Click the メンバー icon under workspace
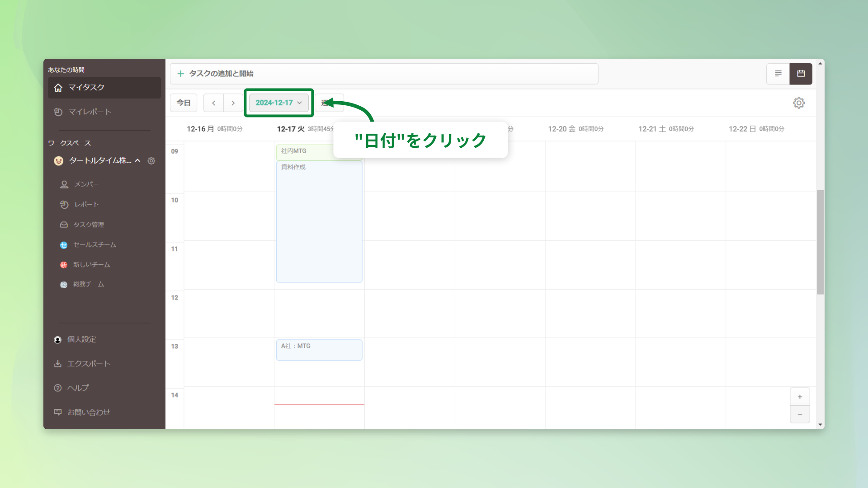Screen dimensions: 868x488 pyautogui.click(x=64, y=184)
